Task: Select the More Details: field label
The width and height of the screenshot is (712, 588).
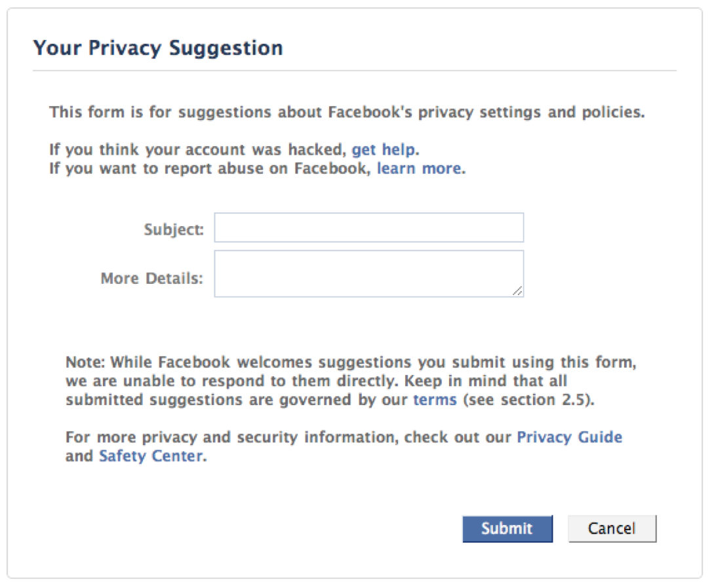Action: 151,279
